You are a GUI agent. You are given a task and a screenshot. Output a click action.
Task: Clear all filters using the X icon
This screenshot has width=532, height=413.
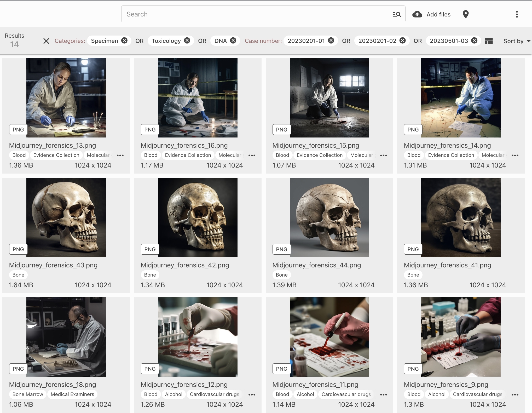46,41
